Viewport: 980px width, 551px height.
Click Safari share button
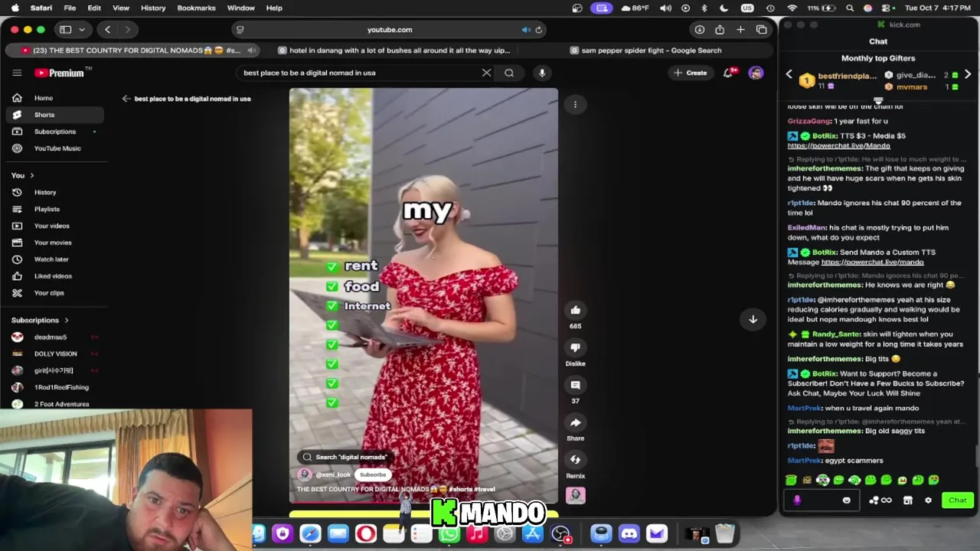click(720, 30)
